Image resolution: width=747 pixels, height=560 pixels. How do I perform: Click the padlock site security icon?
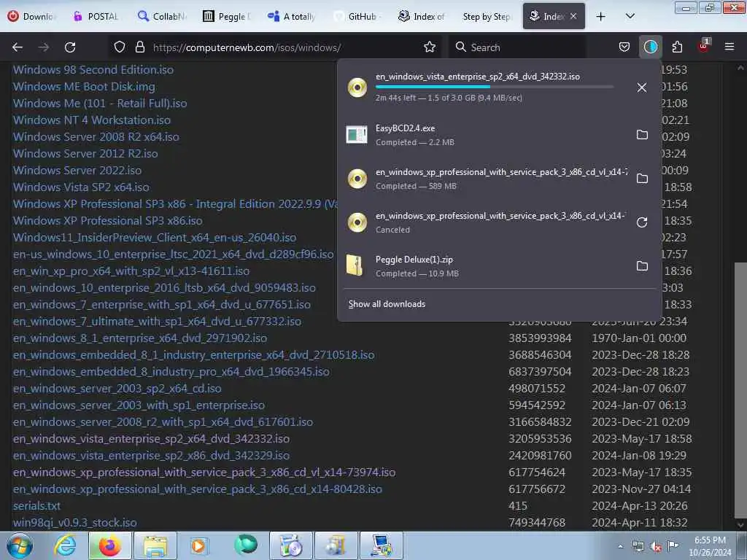[x=139, y=47]
